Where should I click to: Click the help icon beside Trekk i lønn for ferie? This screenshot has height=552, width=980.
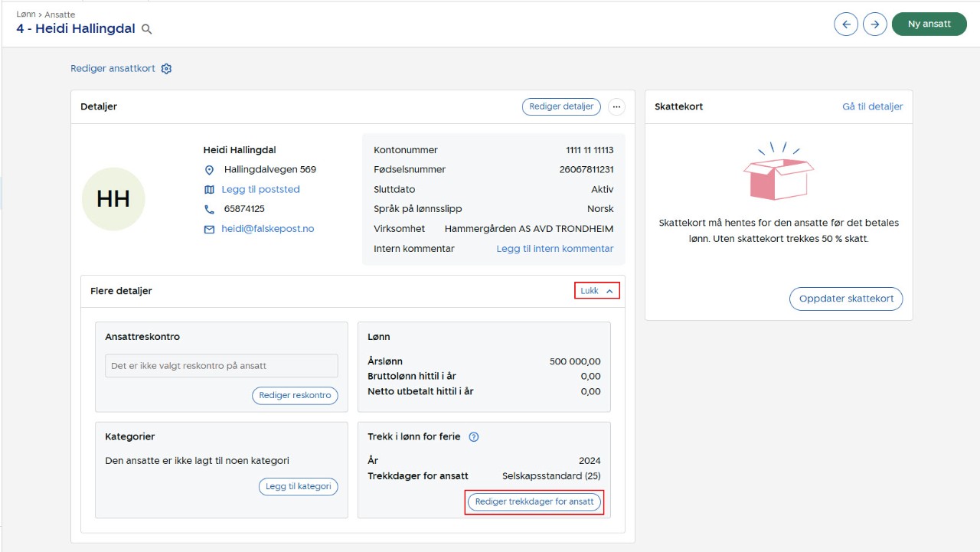(x=473, y=437)
